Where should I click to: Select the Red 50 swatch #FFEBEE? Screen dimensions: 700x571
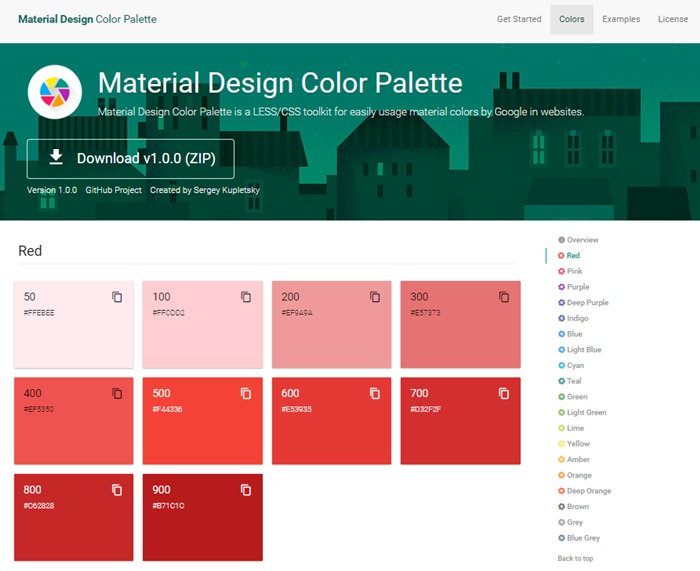(74, 325)
